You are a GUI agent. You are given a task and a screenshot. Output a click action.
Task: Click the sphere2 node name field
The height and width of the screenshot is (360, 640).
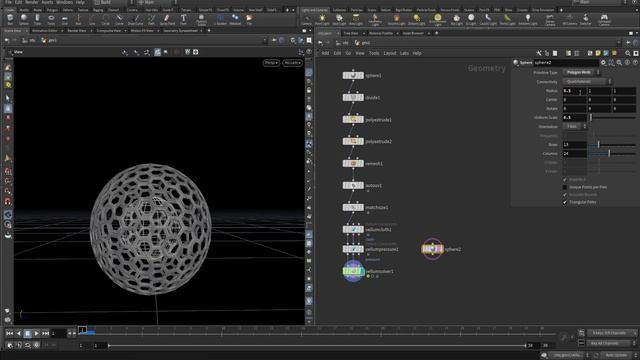pos(566,62)
